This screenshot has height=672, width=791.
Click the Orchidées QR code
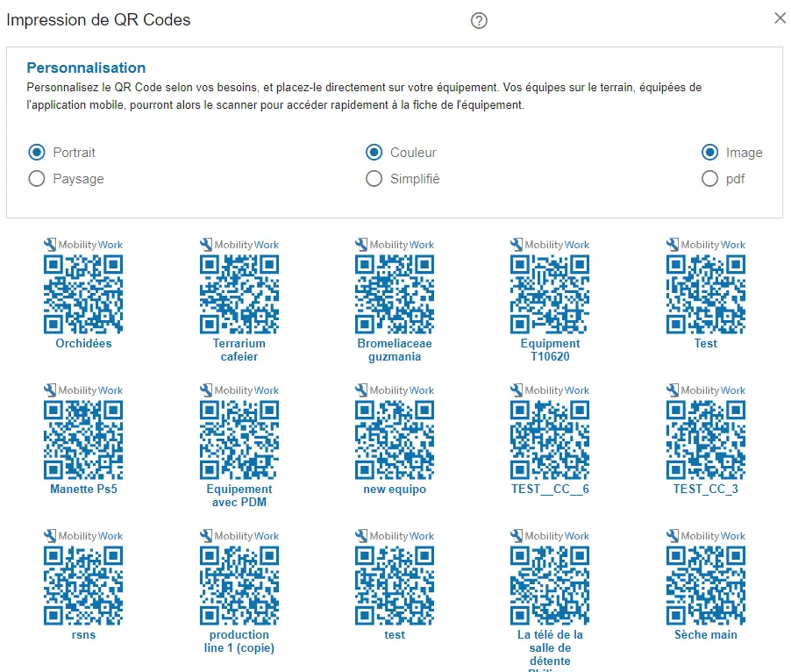(83, 295)
